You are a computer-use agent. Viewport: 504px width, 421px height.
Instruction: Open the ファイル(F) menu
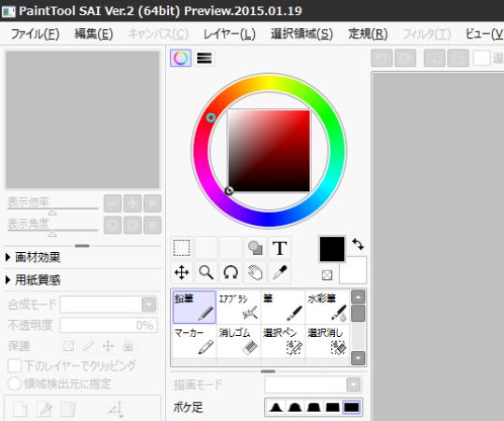tap(35, 34)
